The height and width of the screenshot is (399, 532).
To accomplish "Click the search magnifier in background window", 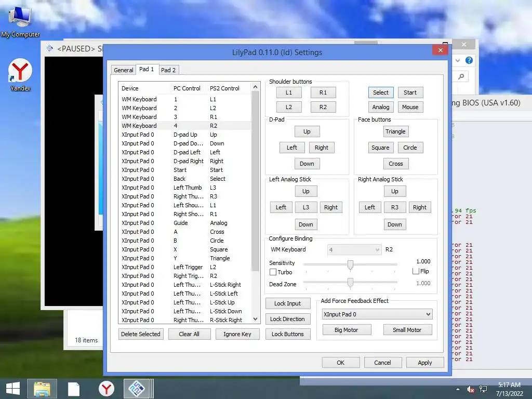I will pyautogui.click(x=461, y=77).
